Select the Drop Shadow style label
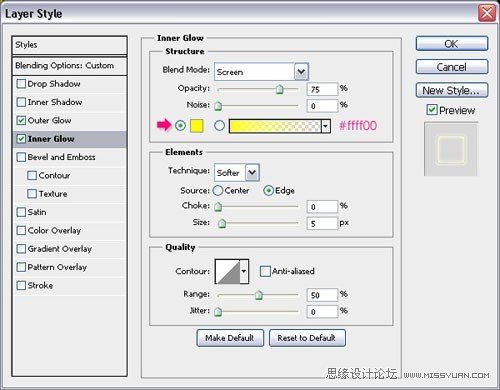The width and height of the screenshot is (500, 390). pos(54,84)
